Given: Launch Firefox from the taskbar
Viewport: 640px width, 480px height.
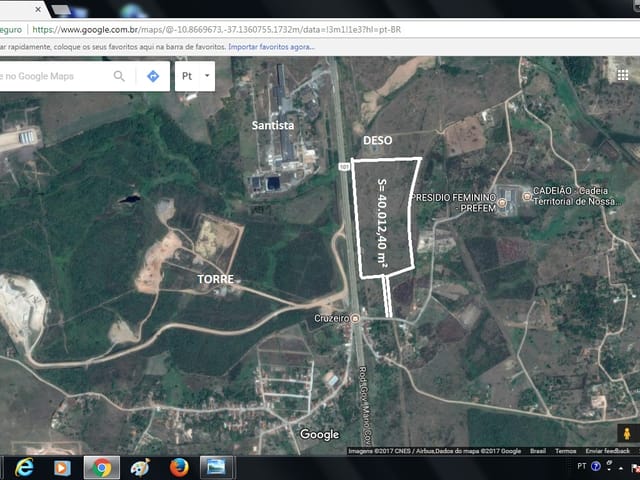Looking at the screenshot, I should tap(179, 468).
